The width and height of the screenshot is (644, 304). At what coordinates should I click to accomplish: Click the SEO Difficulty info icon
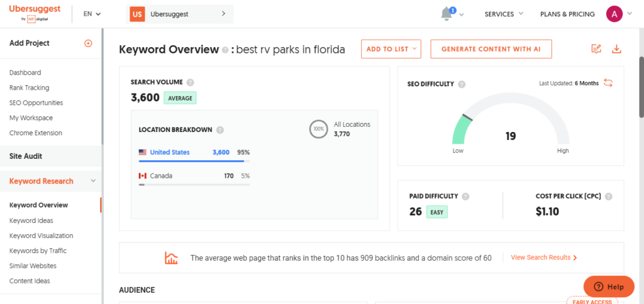coord(462,84)
